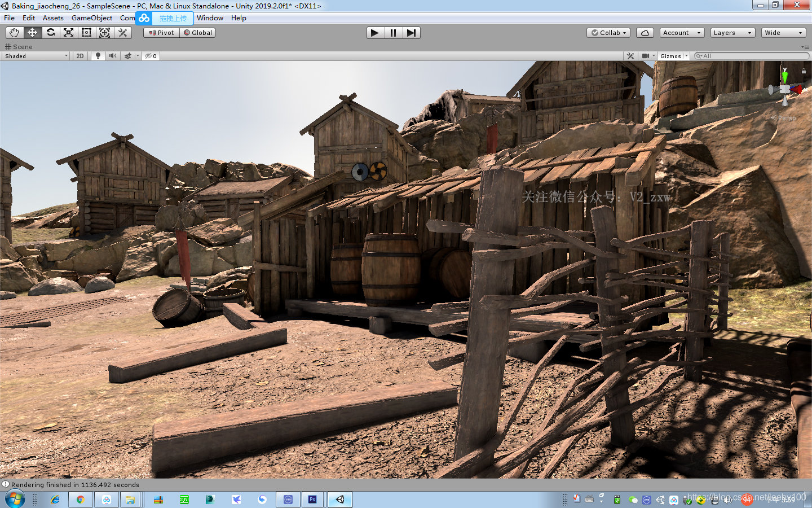Click the red X axis of orientation gizmo
Image resolution: width=812 pixels, height=508 pixels.
tap(797, 89)
